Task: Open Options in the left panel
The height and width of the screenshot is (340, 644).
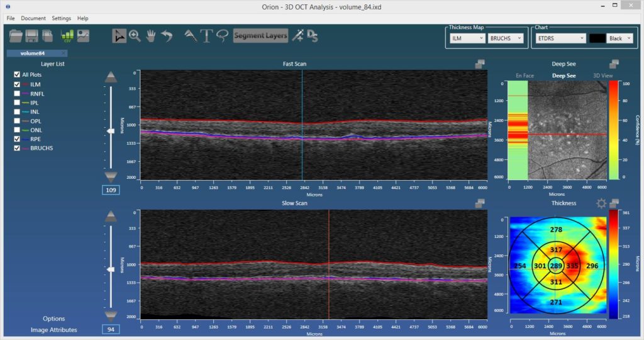Action: click(54, 319)
